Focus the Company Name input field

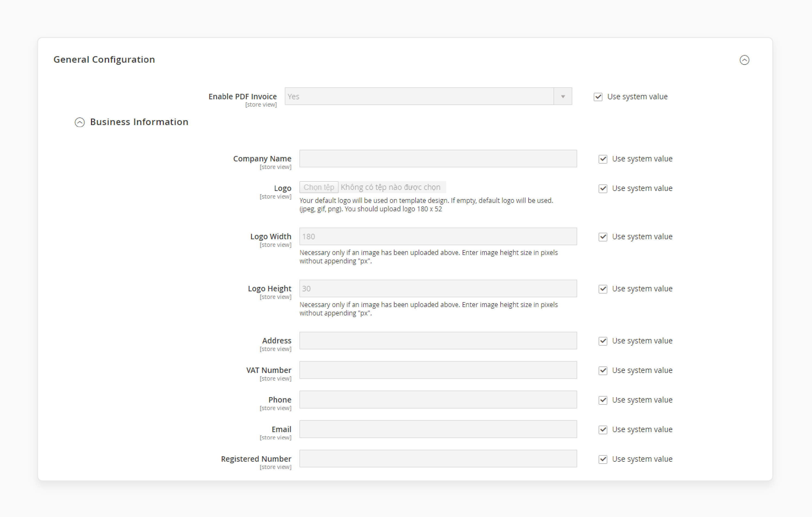(438, 158)
